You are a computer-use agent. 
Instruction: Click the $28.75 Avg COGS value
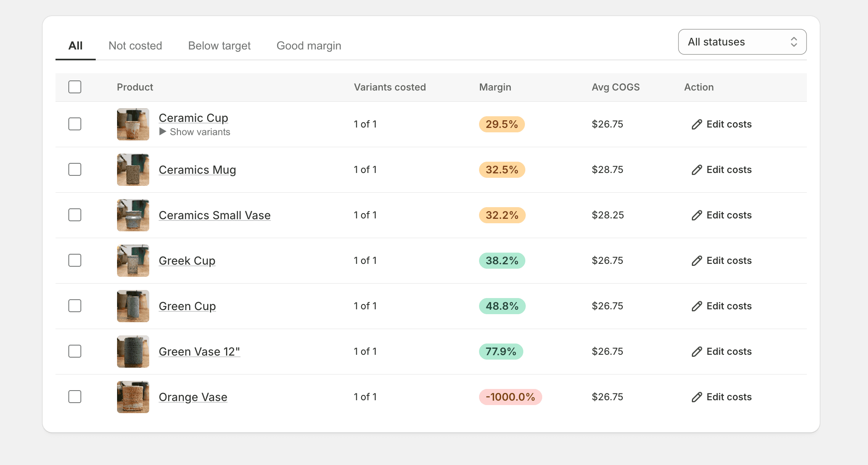click(607, 170)
